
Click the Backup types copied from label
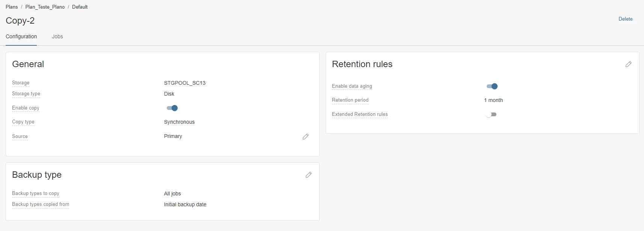coord(41,204)
